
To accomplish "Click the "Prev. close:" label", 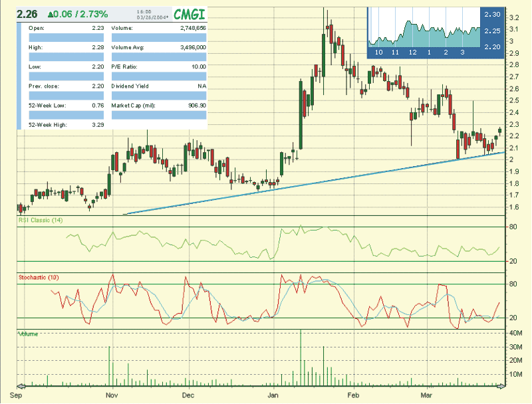I will click(x=44, y=86).
